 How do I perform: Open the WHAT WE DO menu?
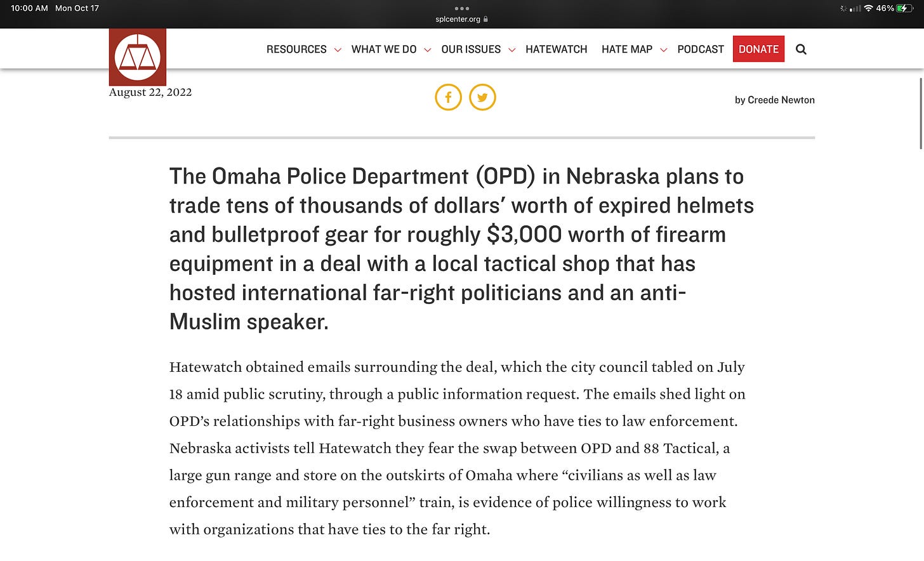384,49
